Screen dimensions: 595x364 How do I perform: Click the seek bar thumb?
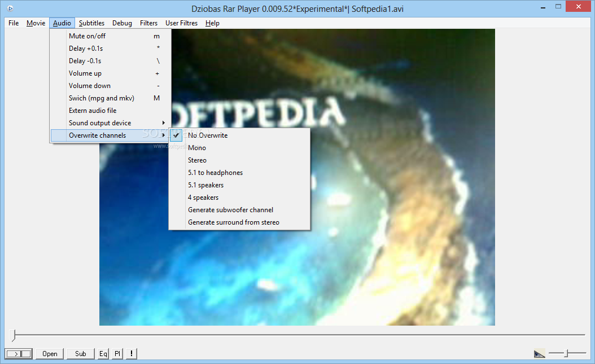point(14,335)
